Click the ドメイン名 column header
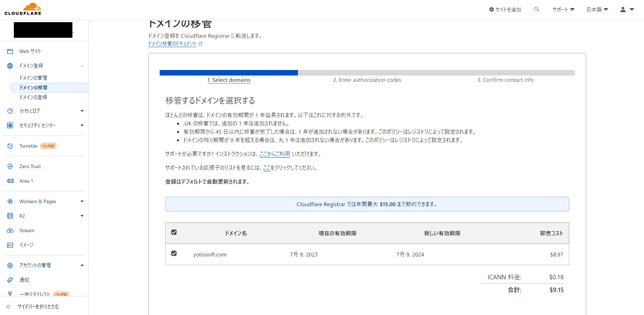 (236, 233)
